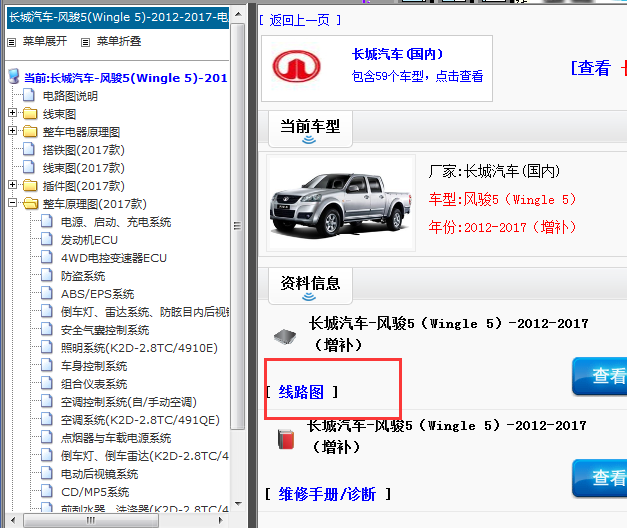
Task: Click the page icon for 点烟器与车载电源系统
Action: pos(47,437)
